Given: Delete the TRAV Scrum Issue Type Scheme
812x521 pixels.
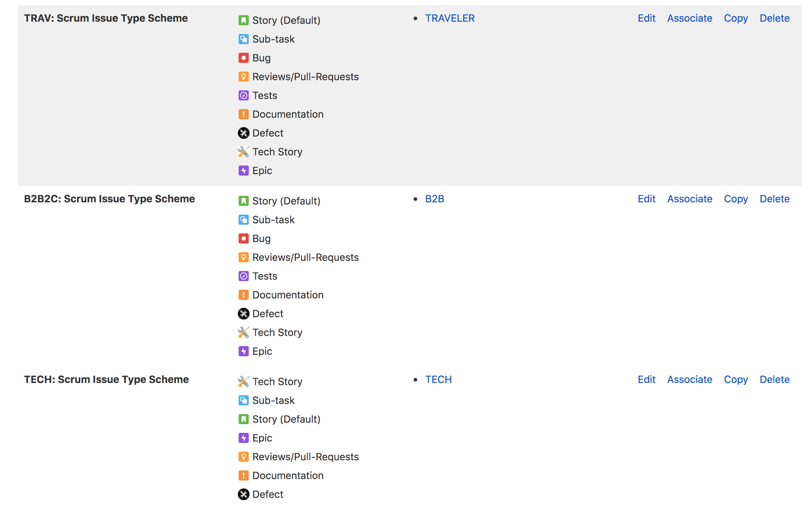Looking at the screenshot, I should click(x=774, y=18).
